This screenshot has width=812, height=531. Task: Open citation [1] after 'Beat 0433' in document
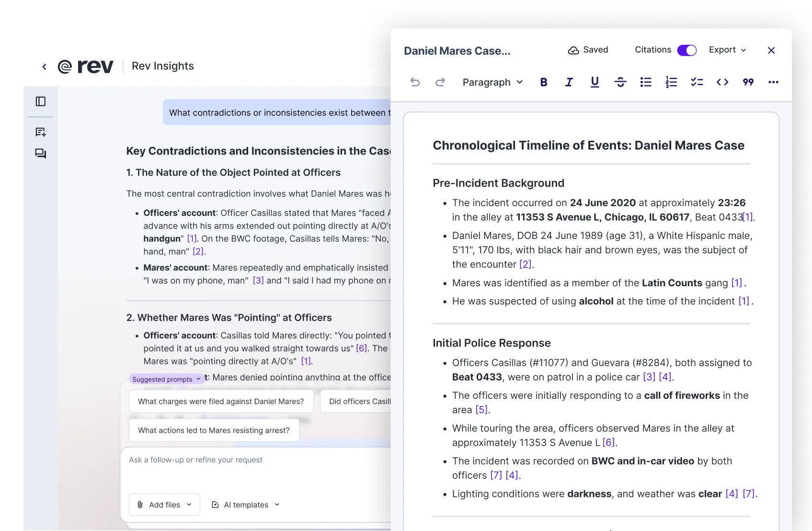pyautogui.click(x=747, y=217)
